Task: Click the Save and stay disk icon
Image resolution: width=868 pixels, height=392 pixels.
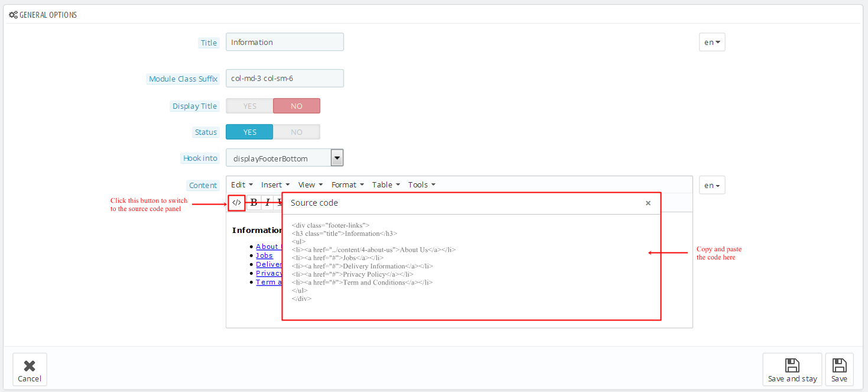Action: pyautogui.click(x=792, y=365)
